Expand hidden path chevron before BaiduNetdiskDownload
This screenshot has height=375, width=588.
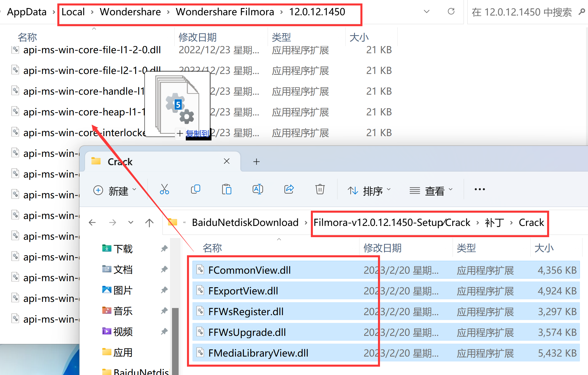184,222
